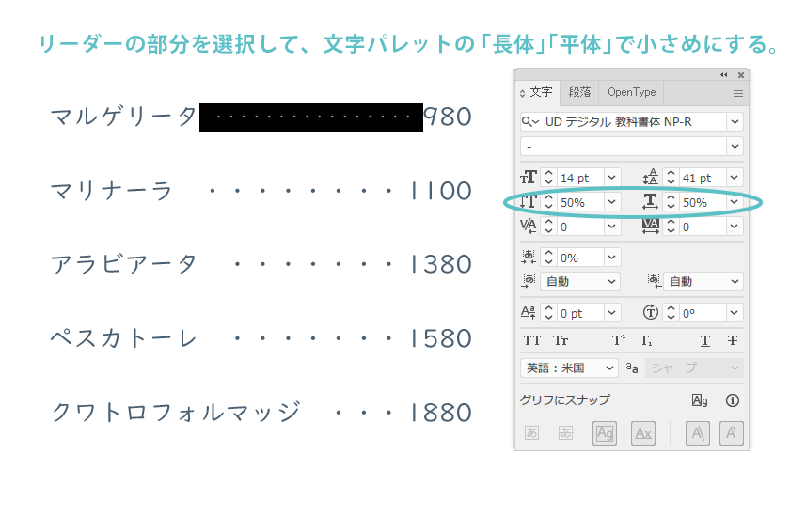The height and width of the screenshot is (532, 790).
Task: Enable the x-height Ax snap button
Action: 643,433
